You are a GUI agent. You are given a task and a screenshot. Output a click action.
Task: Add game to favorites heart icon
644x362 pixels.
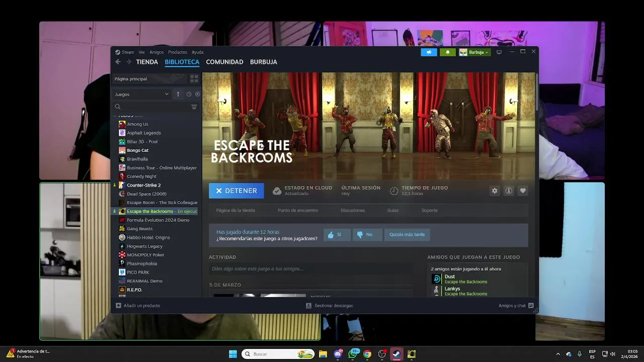[523, 191]
